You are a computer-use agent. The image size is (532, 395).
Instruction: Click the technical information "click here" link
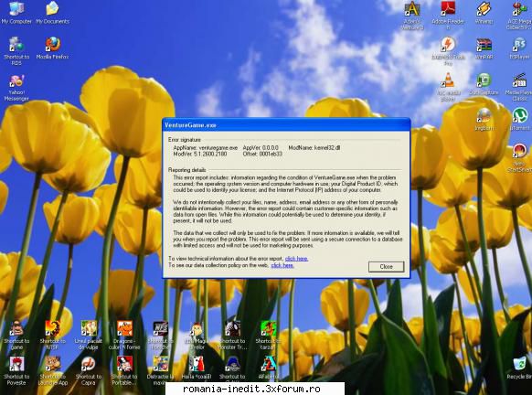296,259
